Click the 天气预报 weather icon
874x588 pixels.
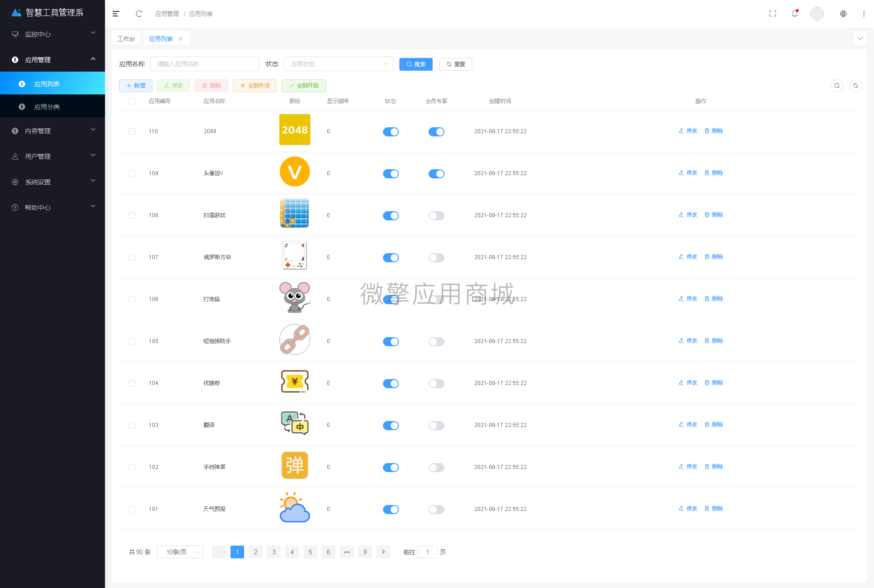tap(295, 507)
